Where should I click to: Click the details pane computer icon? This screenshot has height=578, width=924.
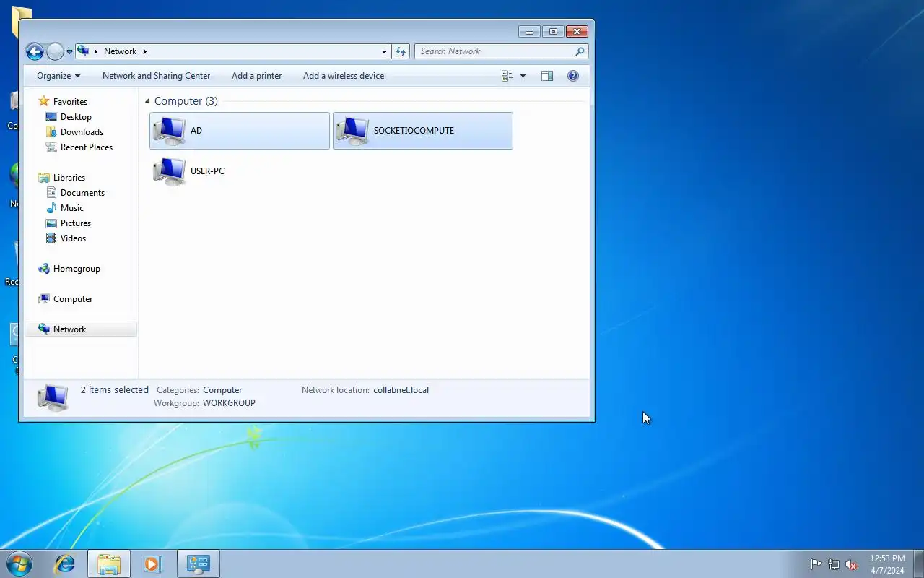(53, 397)
